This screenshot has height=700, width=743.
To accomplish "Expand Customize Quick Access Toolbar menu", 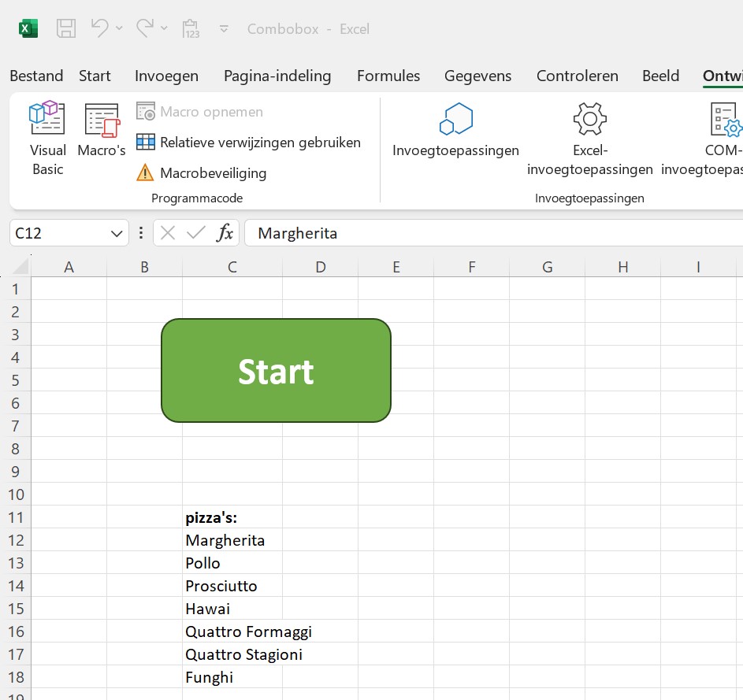I will (224, 29).
